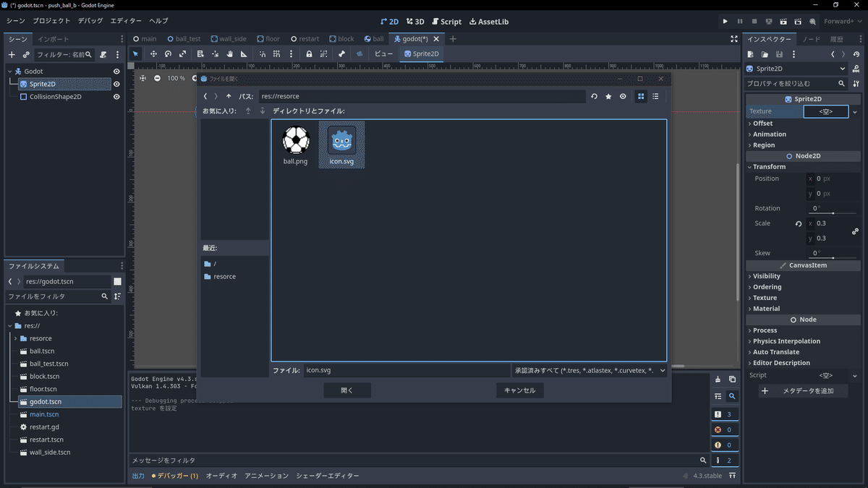Screen dimensions: 868x488
Task: Toggle hidden files visibility in the file dialog
Action: point(623,95)
